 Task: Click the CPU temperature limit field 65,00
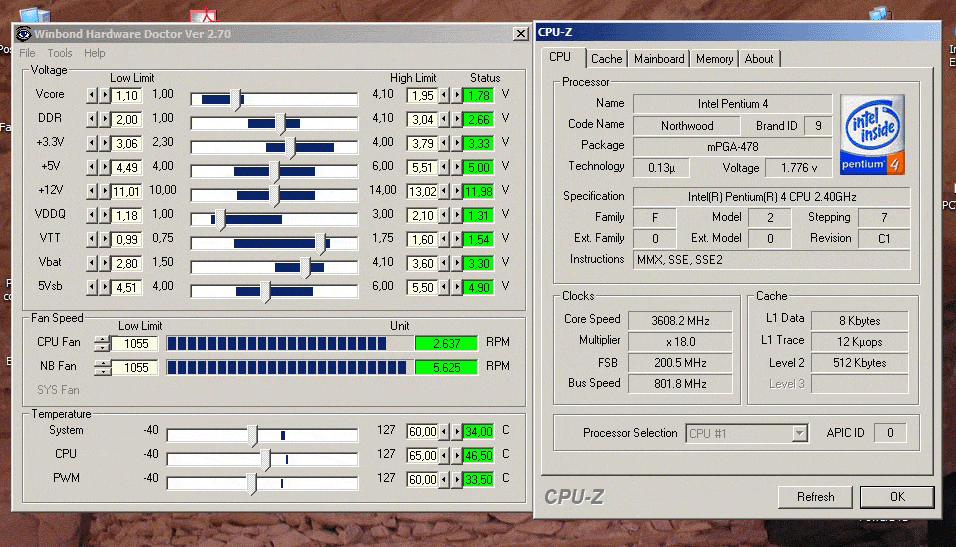click(x=423, y=456)
